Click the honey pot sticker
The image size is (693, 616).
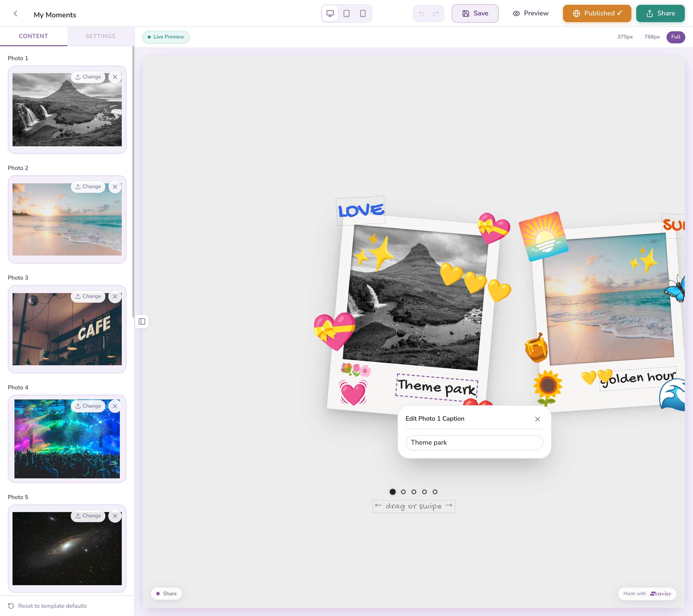[536, 348]
